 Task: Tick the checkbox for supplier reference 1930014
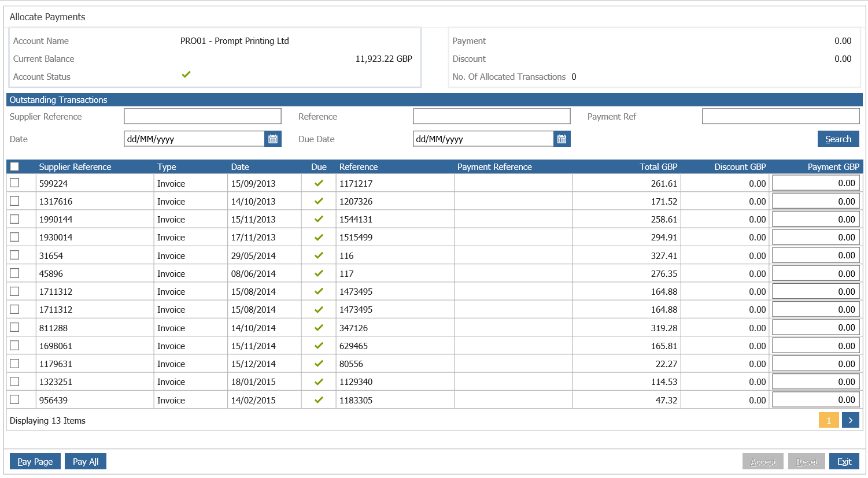pos(14,237)
